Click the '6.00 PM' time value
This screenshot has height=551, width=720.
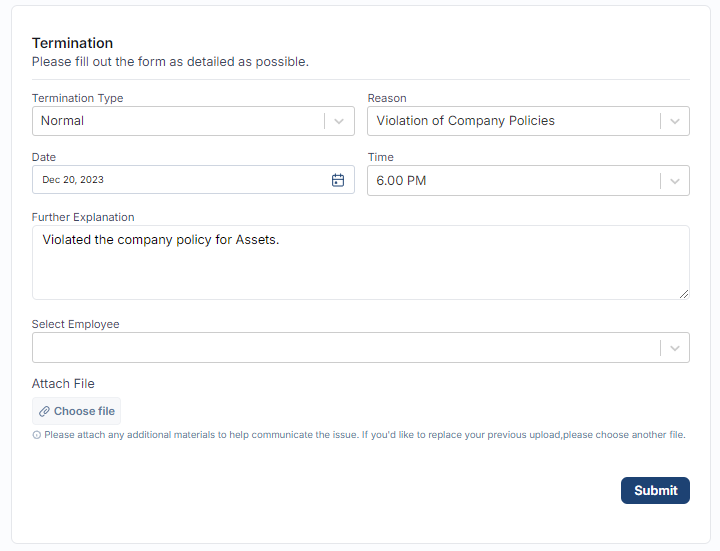[401, 181]
